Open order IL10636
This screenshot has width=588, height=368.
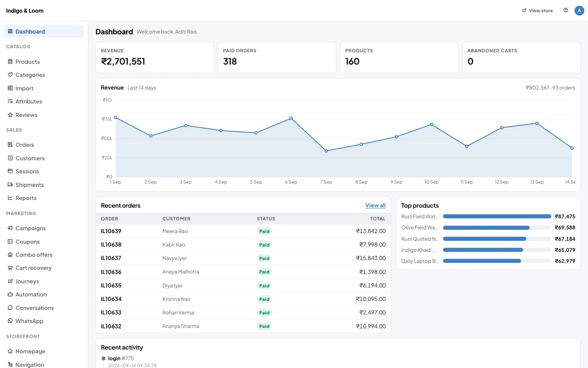point(111,272)
